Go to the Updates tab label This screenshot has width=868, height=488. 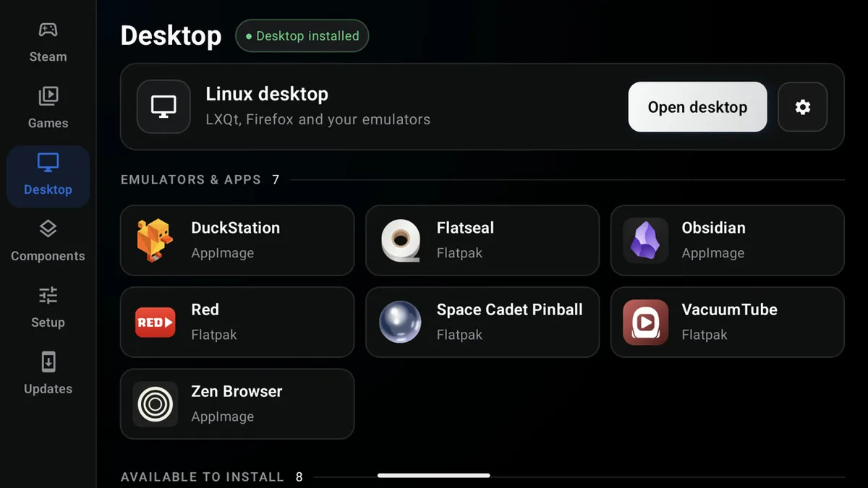[48, 388]
